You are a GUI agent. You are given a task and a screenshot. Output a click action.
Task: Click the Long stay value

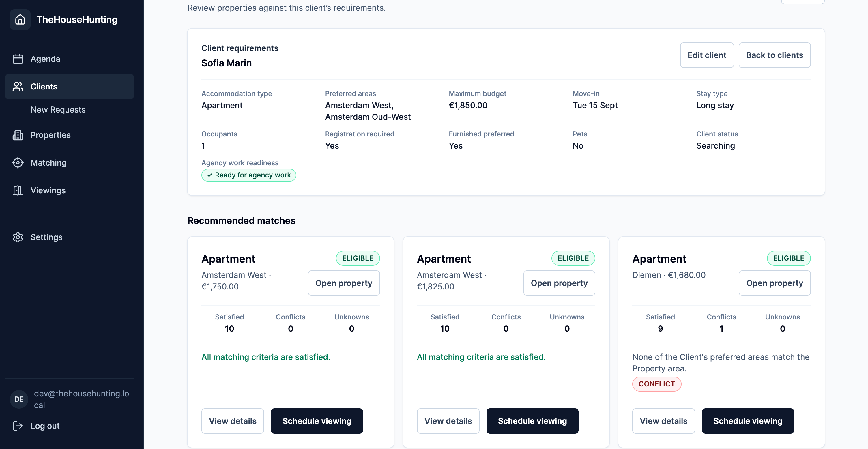click(x=715, y=105)
